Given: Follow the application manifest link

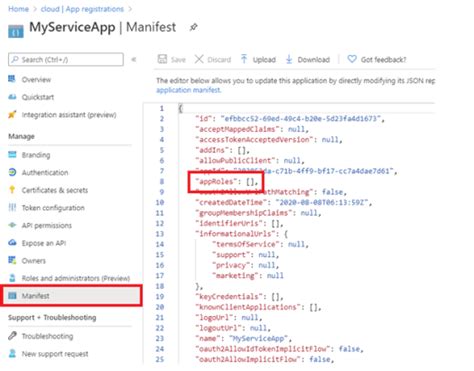Looking at the screenshot, I should tap(189, 90).
